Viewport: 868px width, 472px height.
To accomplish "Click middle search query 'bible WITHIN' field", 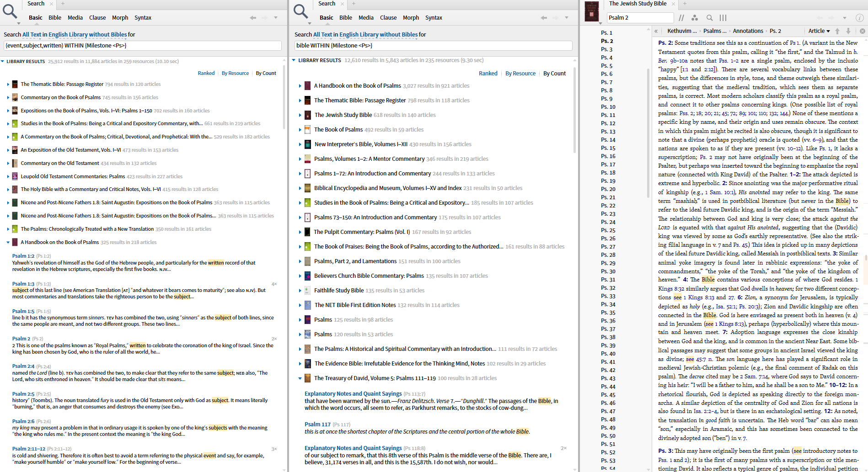I will pos(433,46).
